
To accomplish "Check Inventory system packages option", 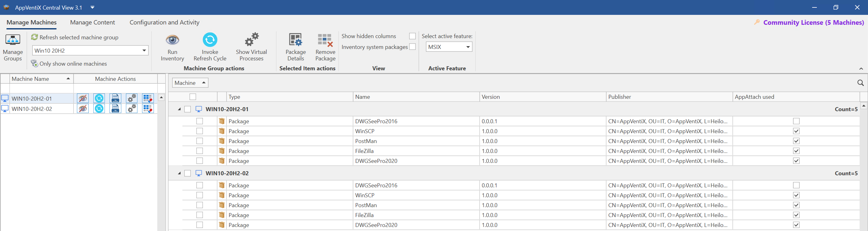I will (412, 47).
